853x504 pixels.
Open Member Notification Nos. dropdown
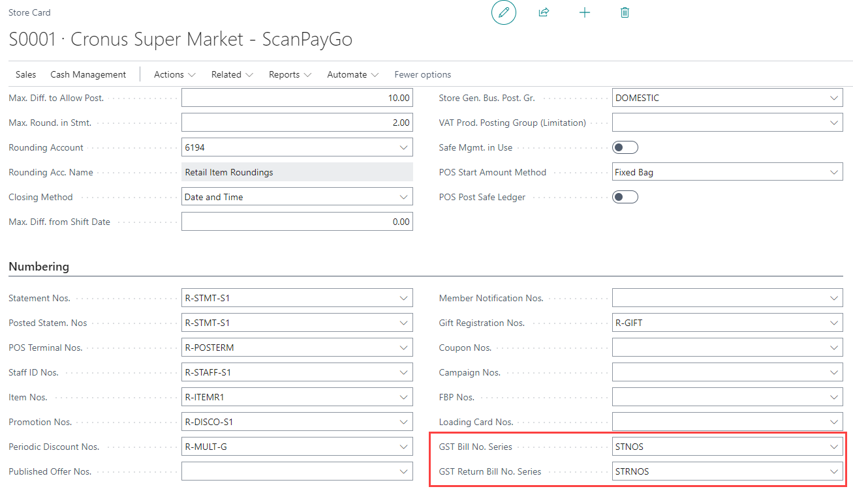click(833, 298)
